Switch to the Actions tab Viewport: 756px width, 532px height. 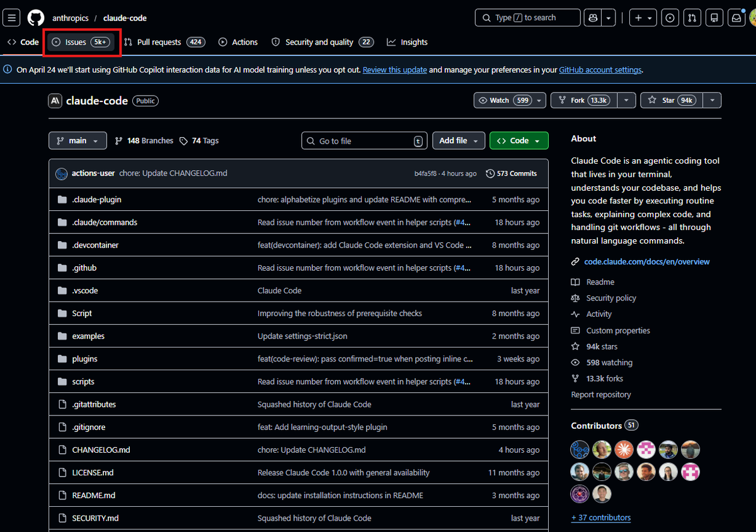click(x=238, y=42)
